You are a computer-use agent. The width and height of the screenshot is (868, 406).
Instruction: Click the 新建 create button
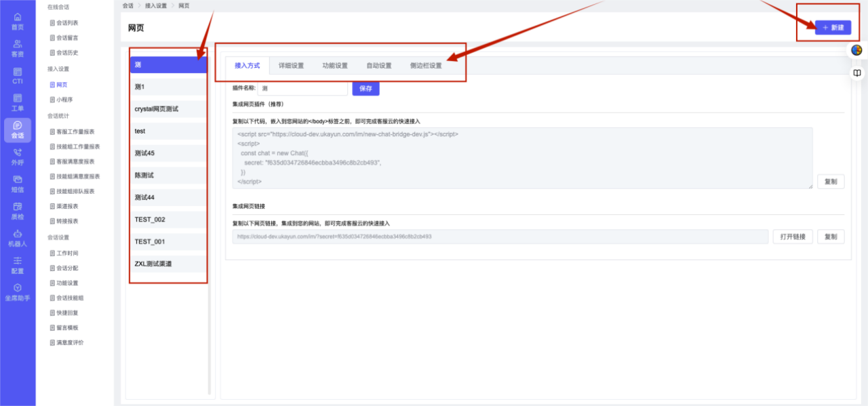(833, 28)
